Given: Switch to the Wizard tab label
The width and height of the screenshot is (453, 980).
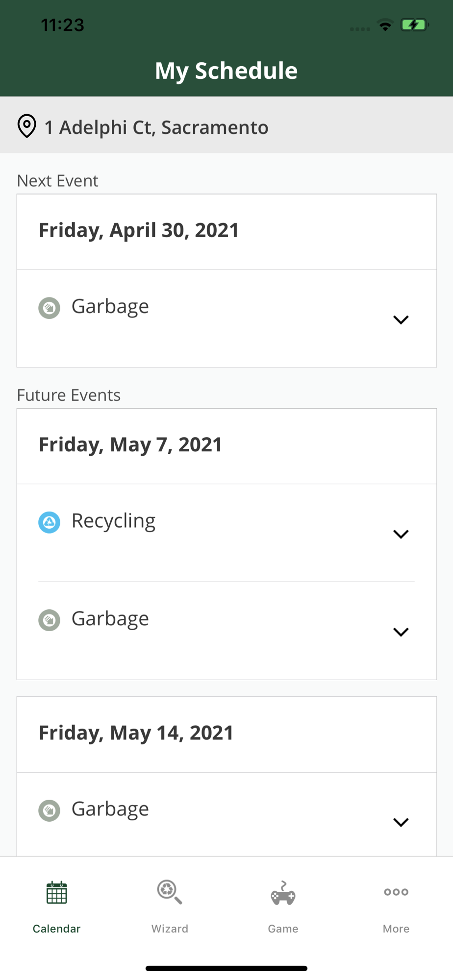Looking at the screenshot, I should pos(170,929).
